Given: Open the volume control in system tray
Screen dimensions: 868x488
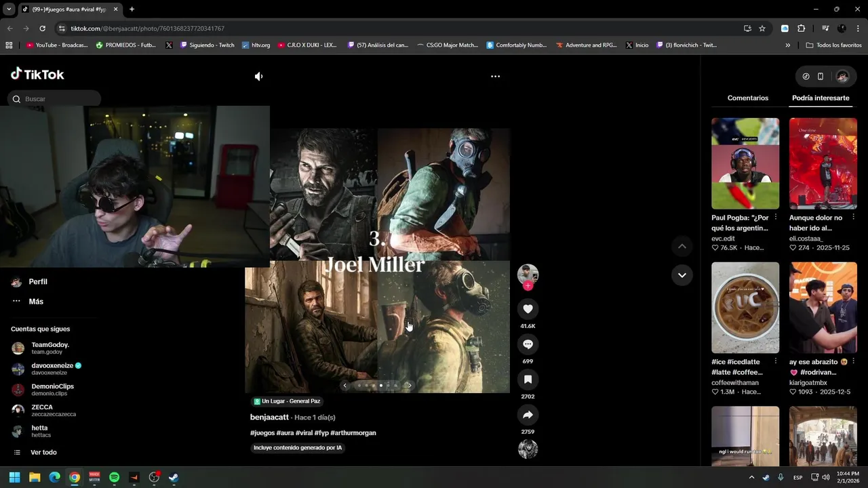Looking at the screenshot, I should coord(825,477).
